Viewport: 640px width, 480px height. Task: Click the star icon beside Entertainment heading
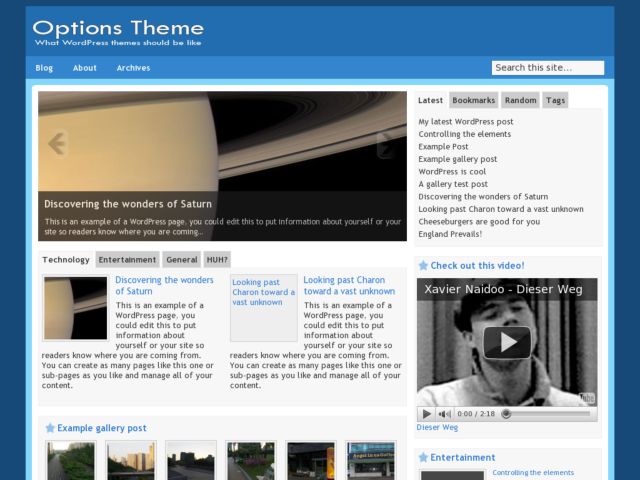(x=423, y=457)
